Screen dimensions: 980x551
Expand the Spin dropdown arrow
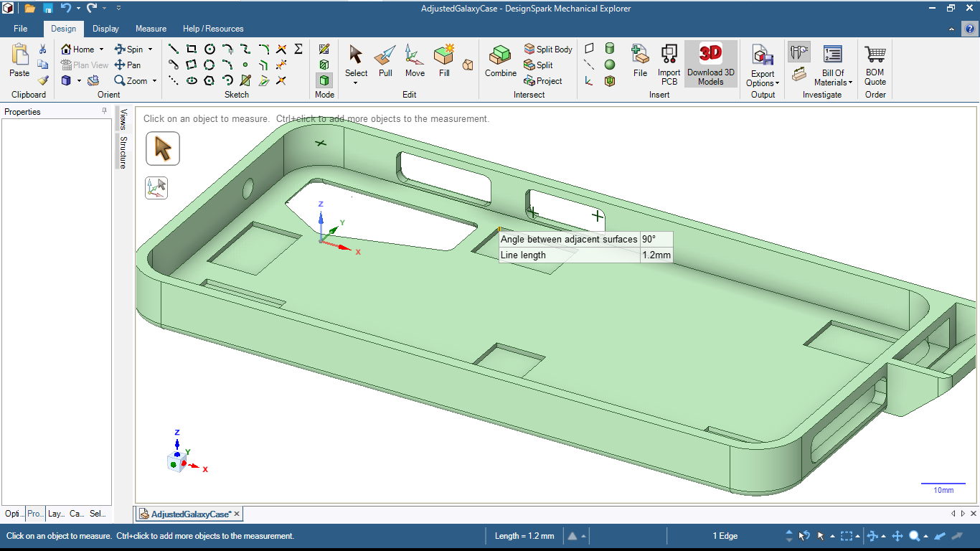point(150,49)
